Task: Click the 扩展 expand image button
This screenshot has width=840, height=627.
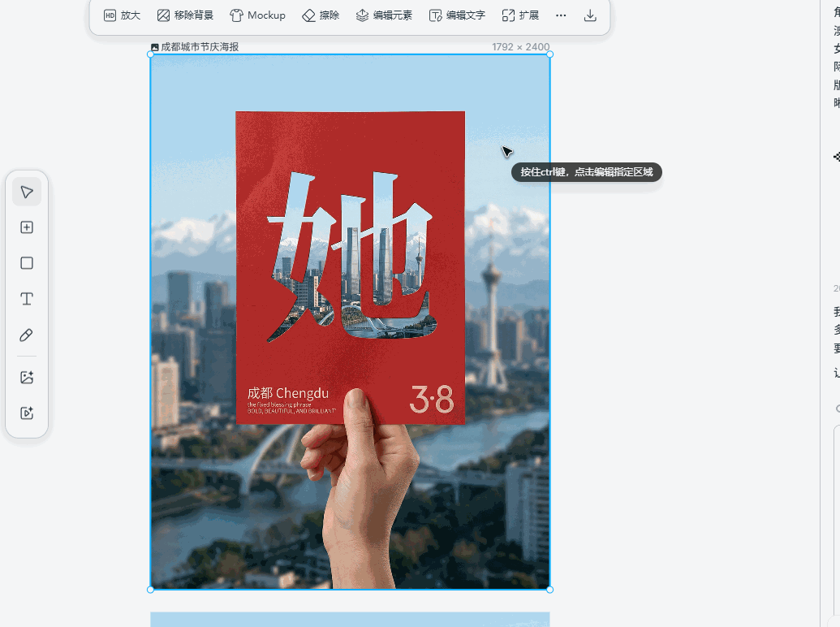Action: coord(520,15)
